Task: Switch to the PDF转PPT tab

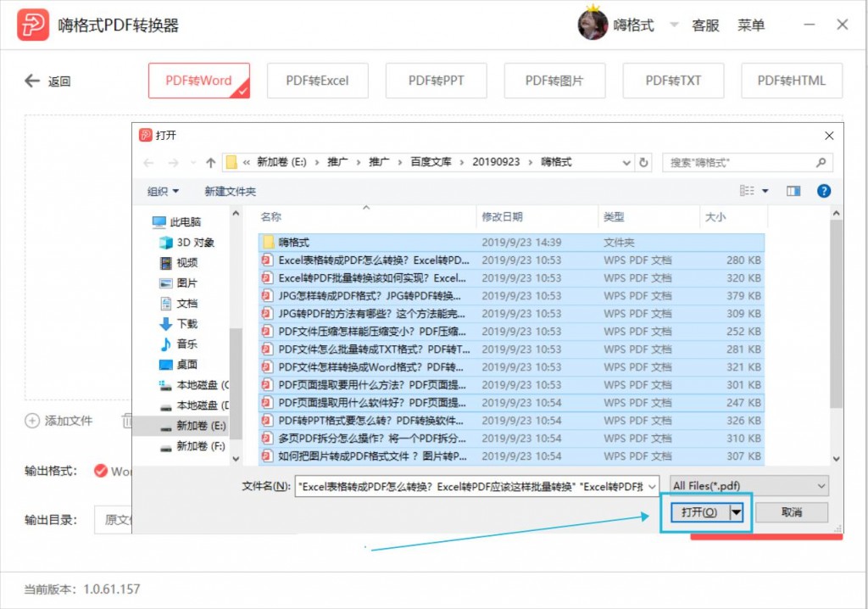Action: 437,81
